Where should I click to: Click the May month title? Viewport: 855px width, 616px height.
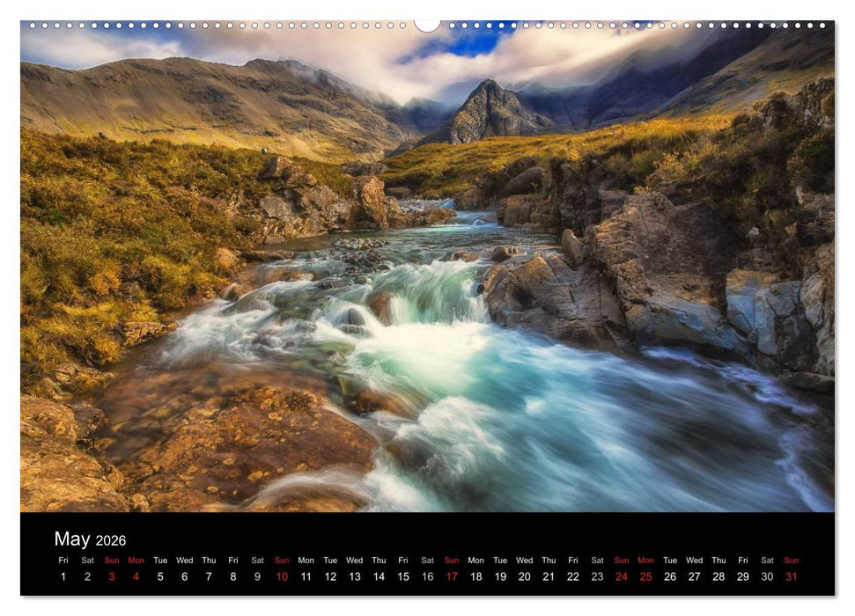point(74,538)
